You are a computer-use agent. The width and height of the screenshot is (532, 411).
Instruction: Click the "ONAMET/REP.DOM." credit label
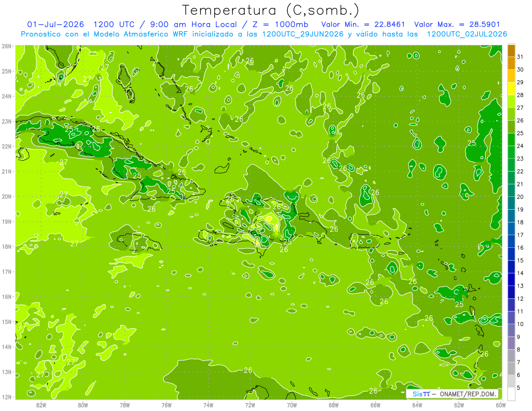point(467,394)
